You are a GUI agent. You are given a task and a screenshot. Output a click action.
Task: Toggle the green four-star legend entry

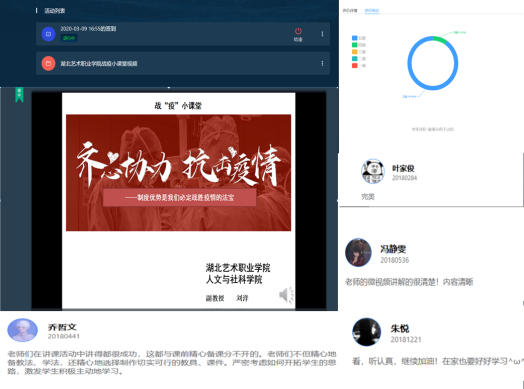(359, 45)
